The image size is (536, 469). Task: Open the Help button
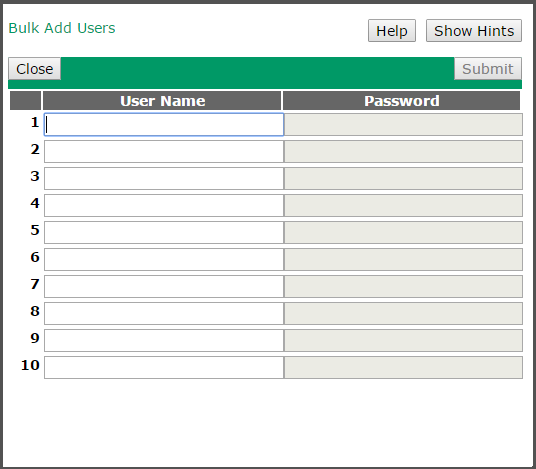pos(392,31)
